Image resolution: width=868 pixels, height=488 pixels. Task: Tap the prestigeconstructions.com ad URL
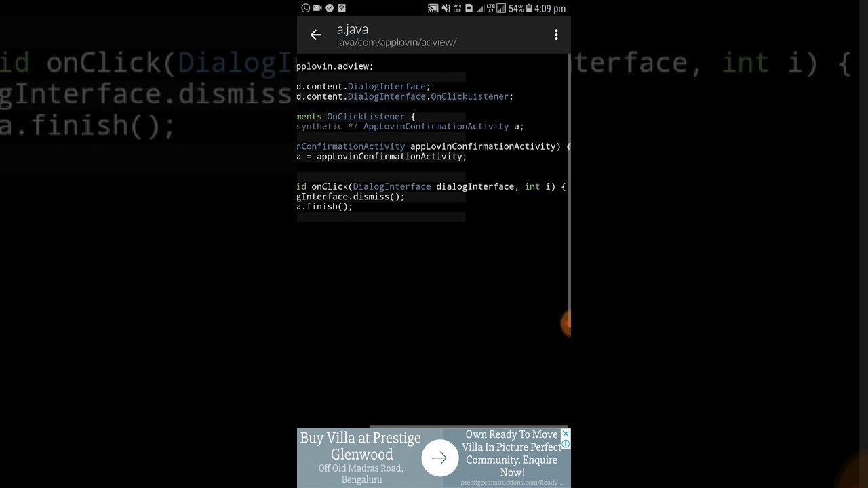[513, 483]
